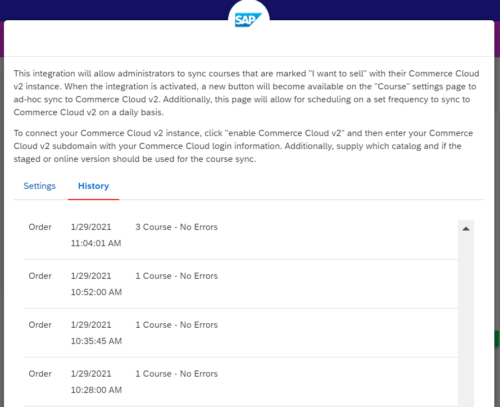The width and height of the screenshot is (500, 407).
Task: Click 'Order' label in the 10:28:00 AM row
Action: click(40, 374)
